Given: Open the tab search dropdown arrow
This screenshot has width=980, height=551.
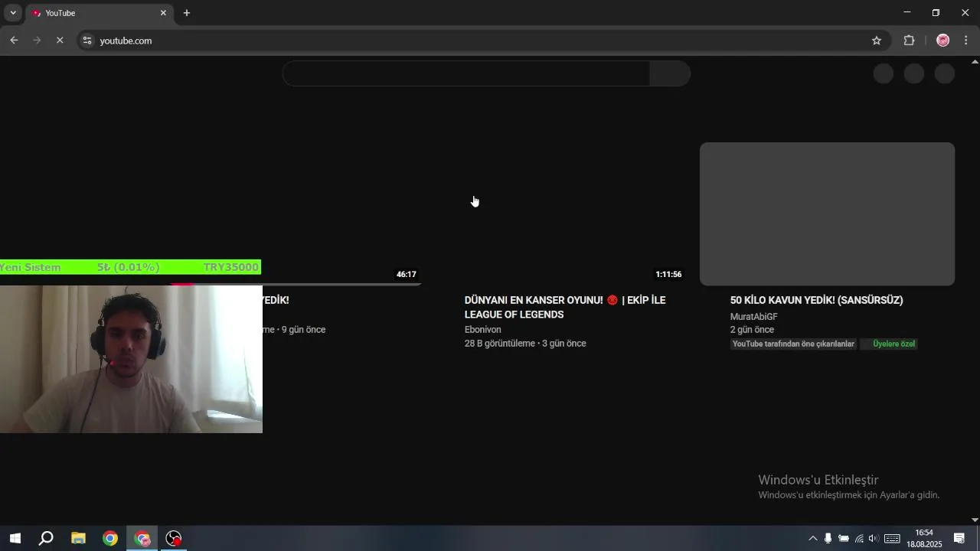Looking at the screenshot, I should coord(13,13).
